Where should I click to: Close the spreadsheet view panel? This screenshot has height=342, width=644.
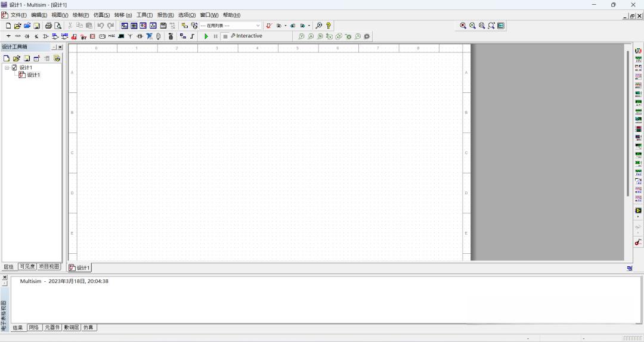[x=5, y=278]
